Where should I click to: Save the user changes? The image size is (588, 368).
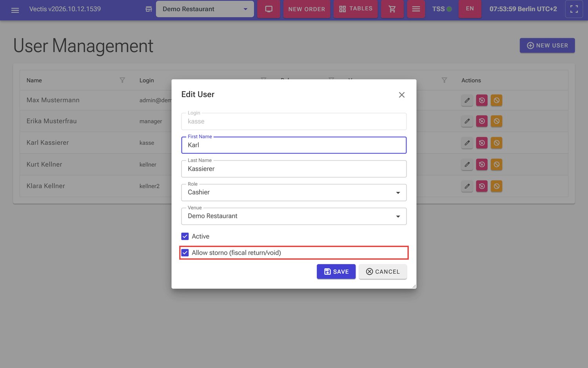click(336, 271)
